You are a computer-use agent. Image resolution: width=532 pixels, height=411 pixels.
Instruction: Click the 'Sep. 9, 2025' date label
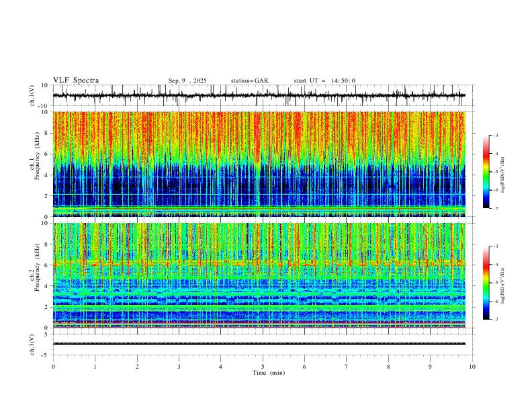click(187, 81)
